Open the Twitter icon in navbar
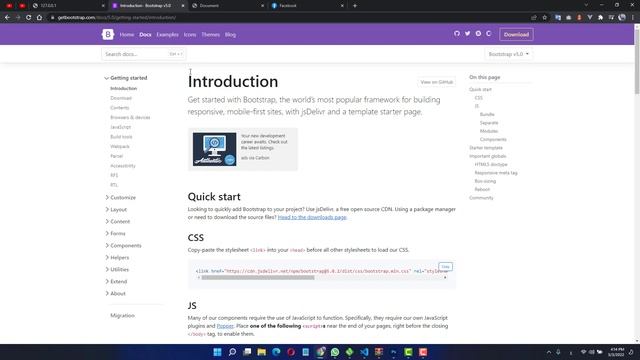Image resolution: width=640 pixels, height=360 pixels. coord(467,34)
